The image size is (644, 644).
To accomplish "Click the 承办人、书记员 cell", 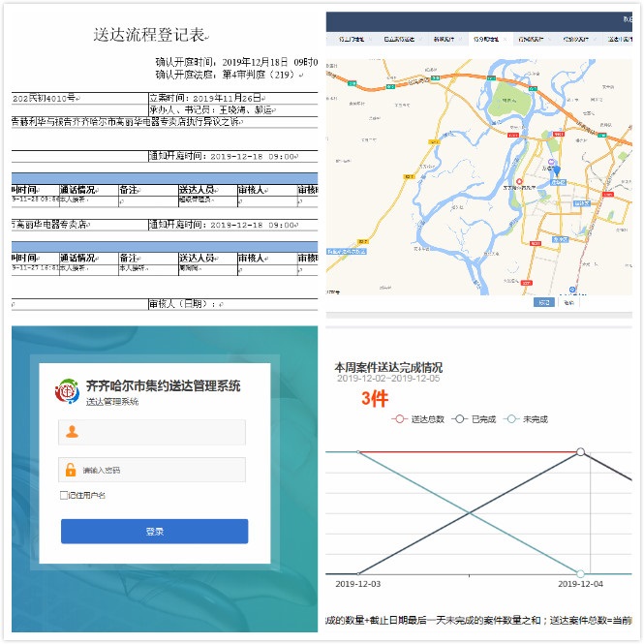I will click(x=232, y=110).
